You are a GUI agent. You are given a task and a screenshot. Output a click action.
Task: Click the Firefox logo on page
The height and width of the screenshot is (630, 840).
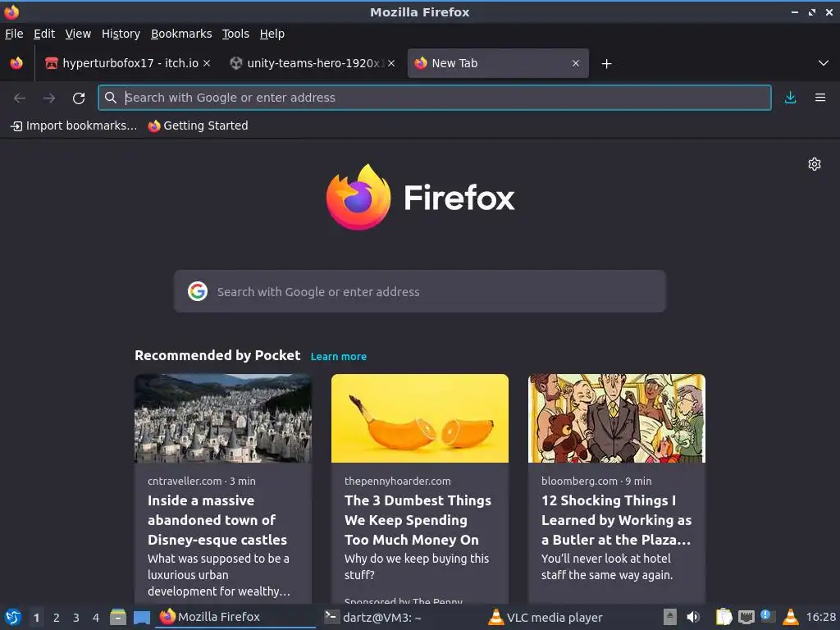(358, 197)
